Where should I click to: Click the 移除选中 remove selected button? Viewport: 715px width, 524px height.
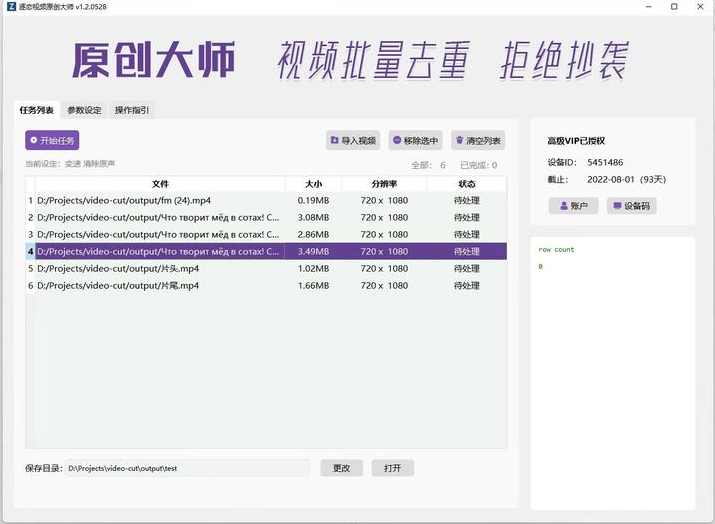pyautogui.click(x=415, y=140)
